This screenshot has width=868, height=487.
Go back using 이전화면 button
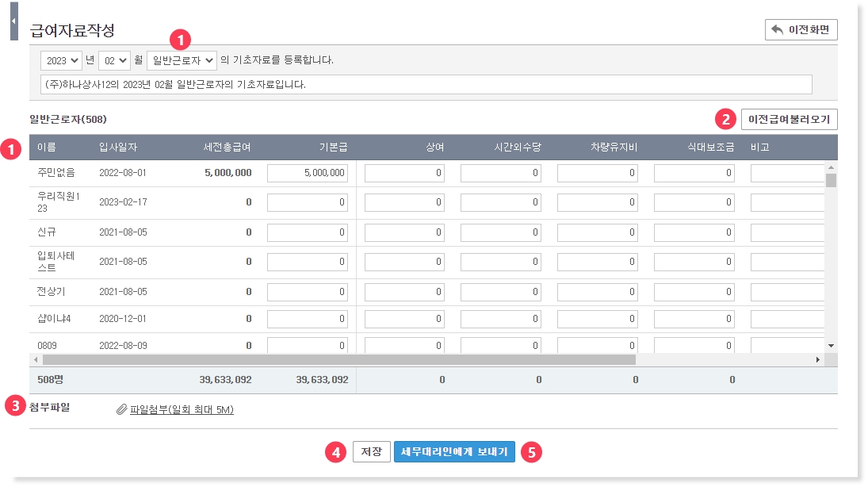click(x=801, y=29)
